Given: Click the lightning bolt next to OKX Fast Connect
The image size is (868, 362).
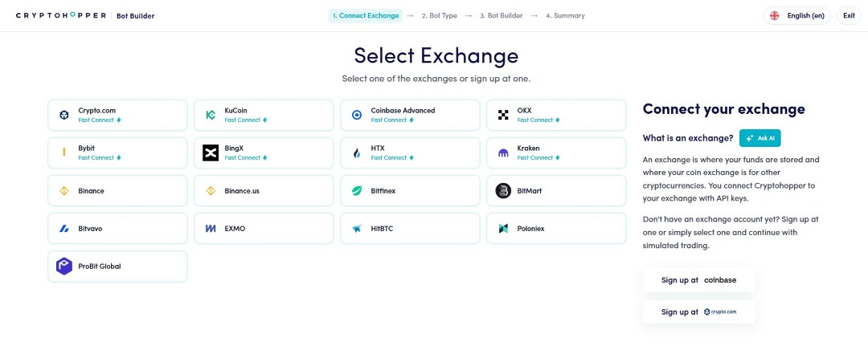Looking at the screenshot, I should coord(558,120).
